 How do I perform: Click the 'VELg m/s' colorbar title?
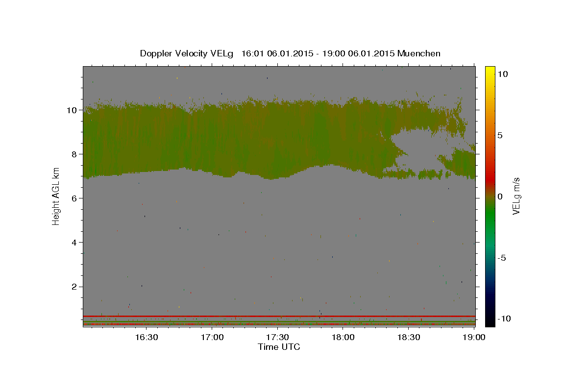click(x=516, y=196)
